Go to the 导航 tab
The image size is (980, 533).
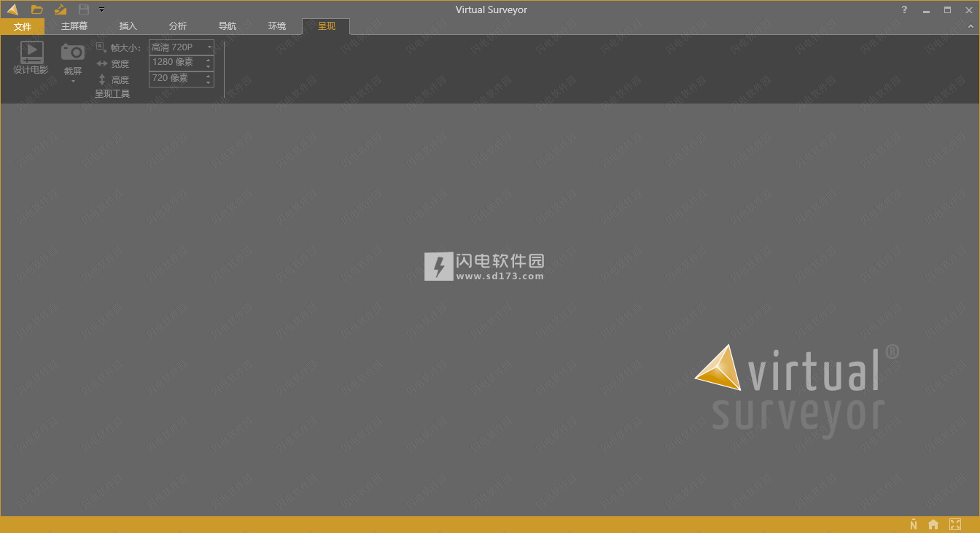(x=227, y=26)
